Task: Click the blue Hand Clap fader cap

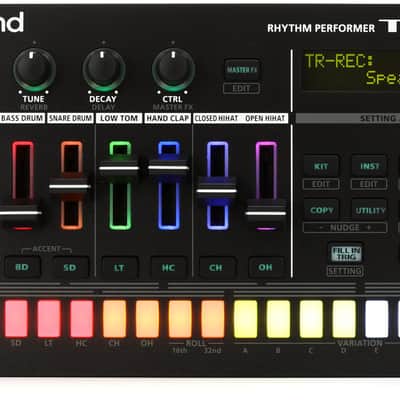Action: point(168,168)
